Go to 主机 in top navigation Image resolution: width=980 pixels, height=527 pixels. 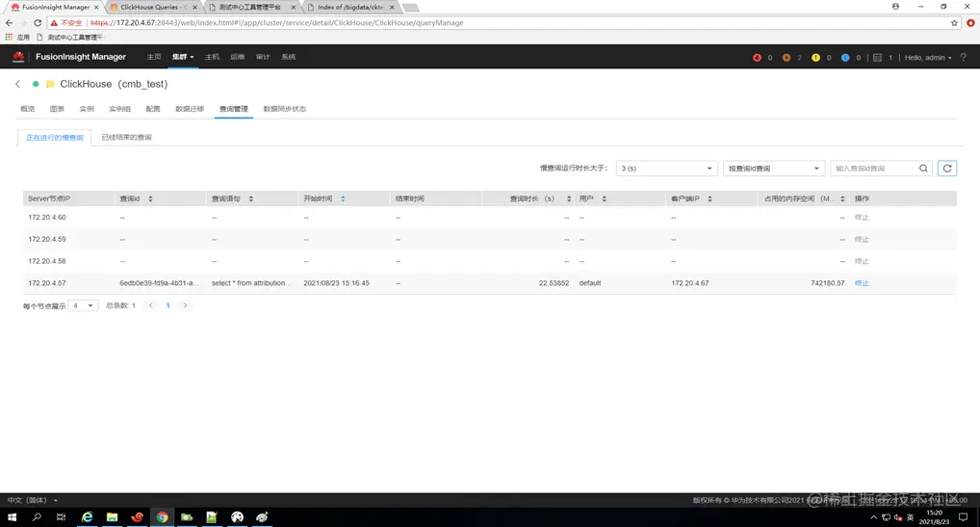212,57
